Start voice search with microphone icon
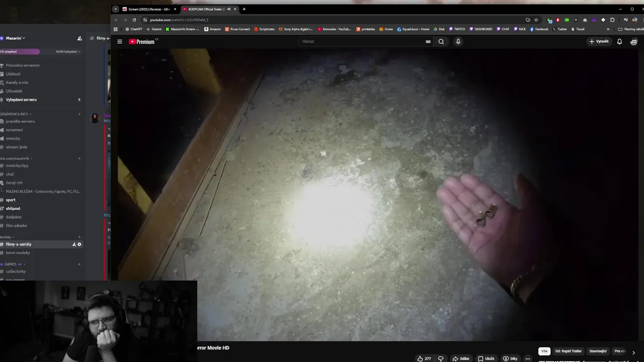The width and height of the screenshot is (644, 362). [458, 42]
